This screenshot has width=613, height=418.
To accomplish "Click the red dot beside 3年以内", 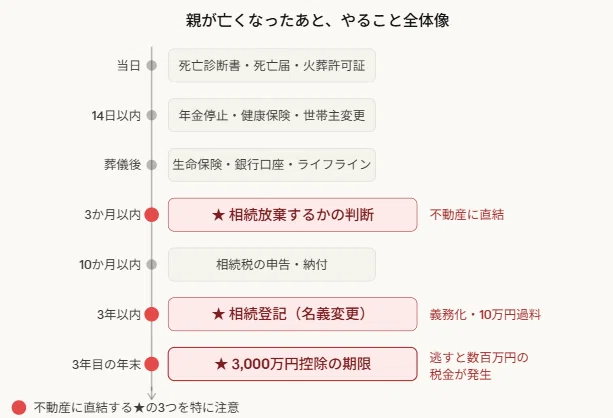I will tap(152, 314).
